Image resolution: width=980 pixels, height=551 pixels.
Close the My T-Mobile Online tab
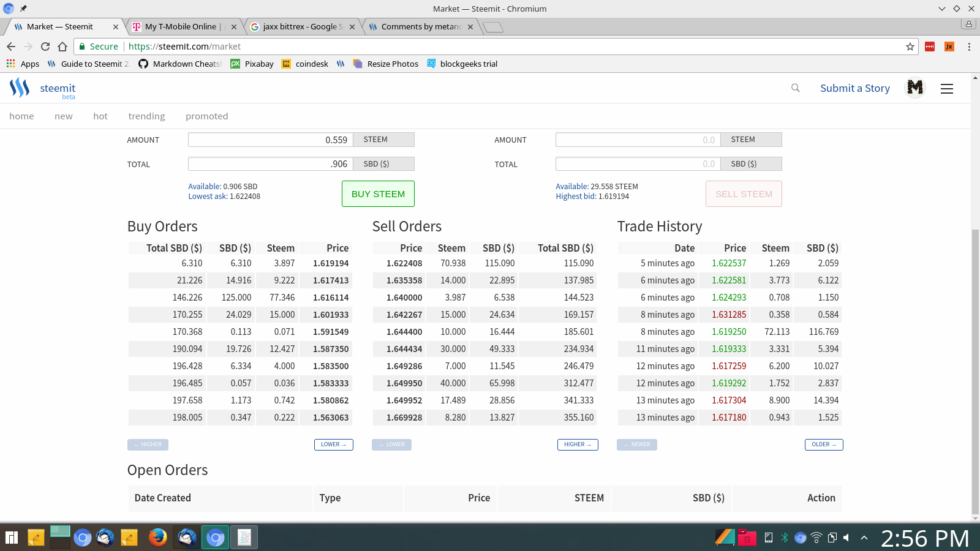coord(234,27)
